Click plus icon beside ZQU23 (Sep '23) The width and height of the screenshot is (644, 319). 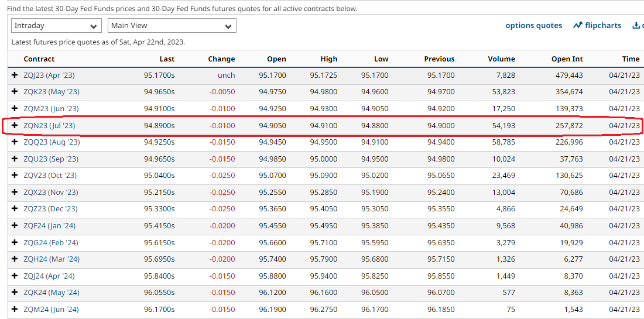(x=15, y=159)
